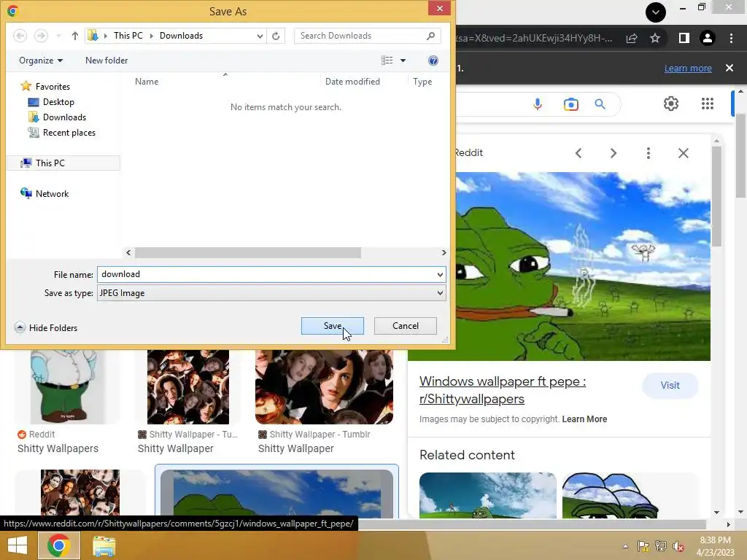Open the Save as type dropdown
Screen dimensions: 747x560
point(271,293)
